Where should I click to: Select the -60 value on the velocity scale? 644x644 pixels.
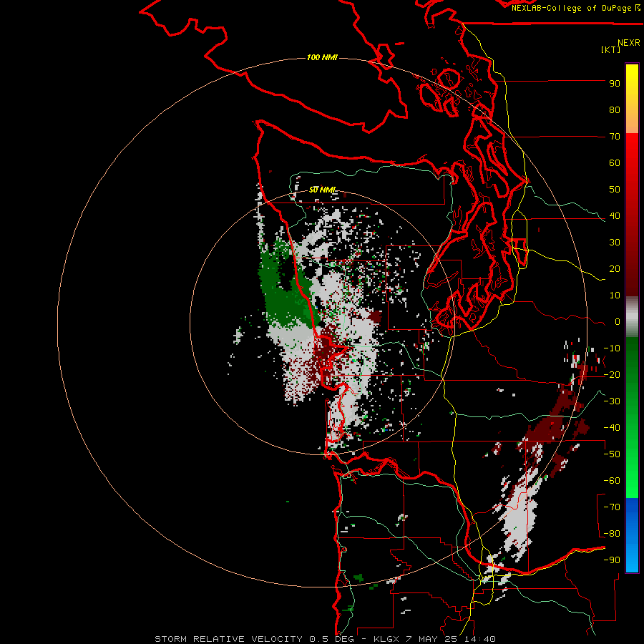click(612, 481)
